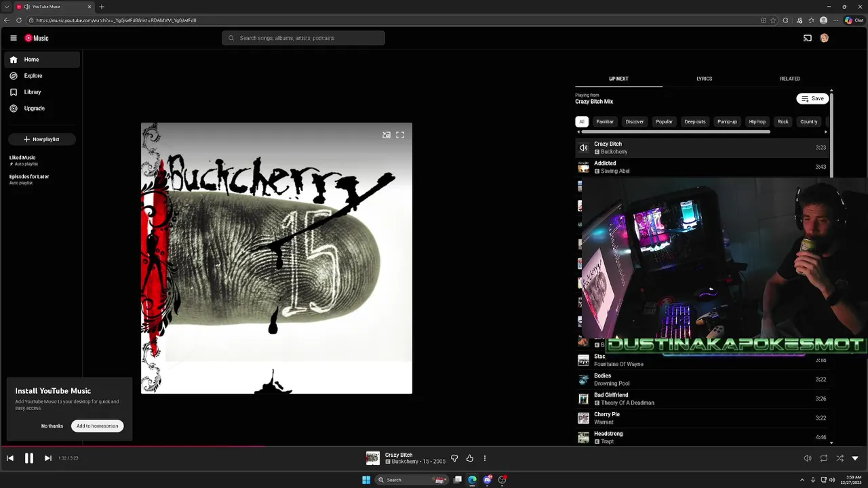This screenshot has height=488, width=868.
Task: Play Bodies by Drowning Pool
Action: [x=703, y=380]
